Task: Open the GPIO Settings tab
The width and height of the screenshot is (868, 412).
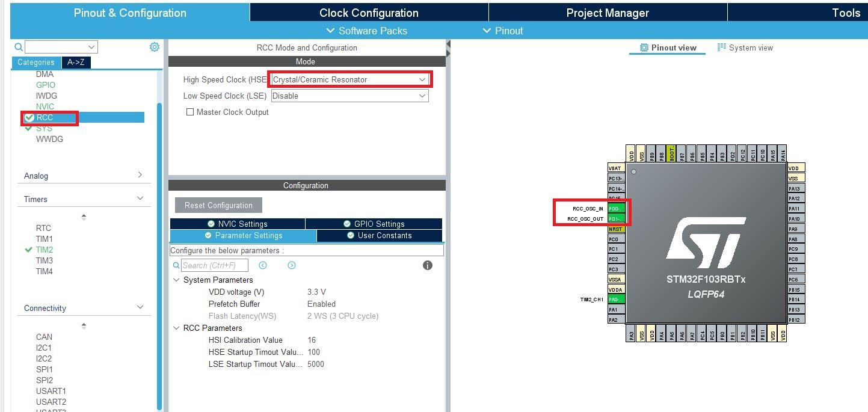Action: coord(374,224)
